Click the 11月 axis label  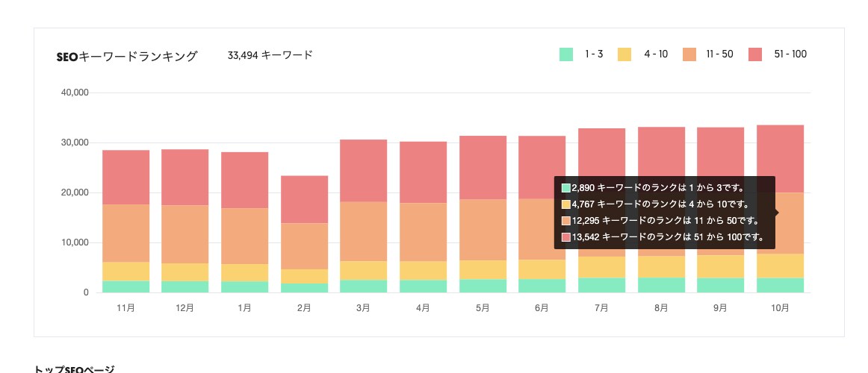click(x=125, y=308)
